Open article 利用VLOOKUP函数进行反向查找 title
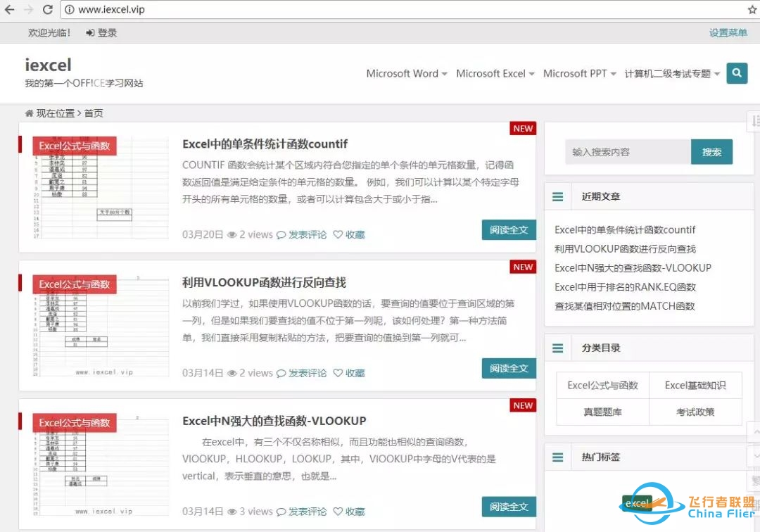Screen dimensions: 760x532 pos(264,282)
